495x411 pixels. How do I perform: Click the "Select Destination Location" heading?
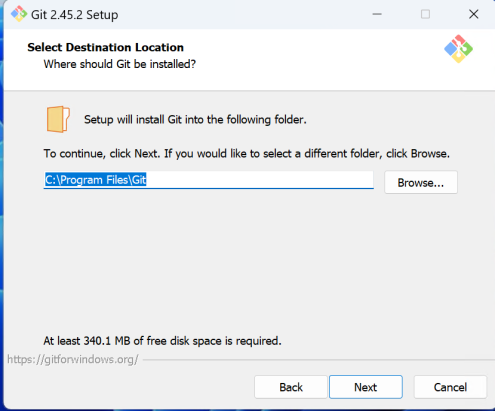[105, 47]
